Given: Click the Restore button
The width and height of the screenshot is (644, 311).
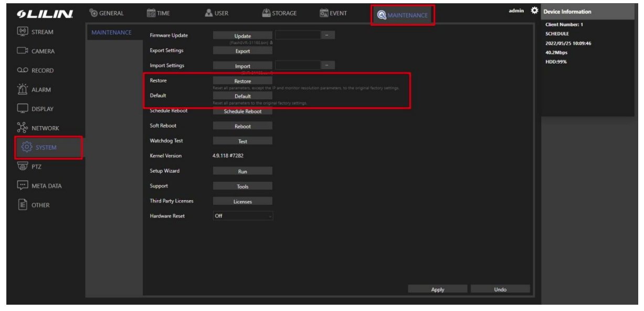Looking at the screenshot, I should tap(242, 81).
